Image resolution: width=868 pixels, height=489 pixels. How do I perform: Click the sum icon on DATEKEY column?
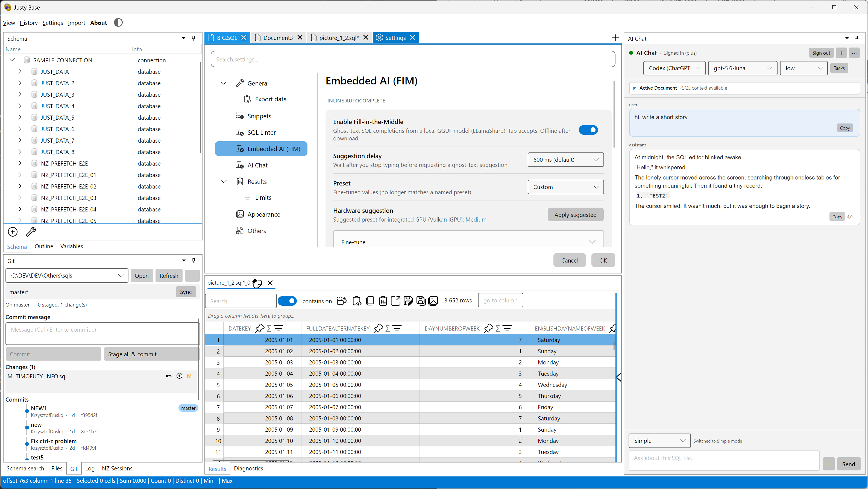[x=269, y=328]
